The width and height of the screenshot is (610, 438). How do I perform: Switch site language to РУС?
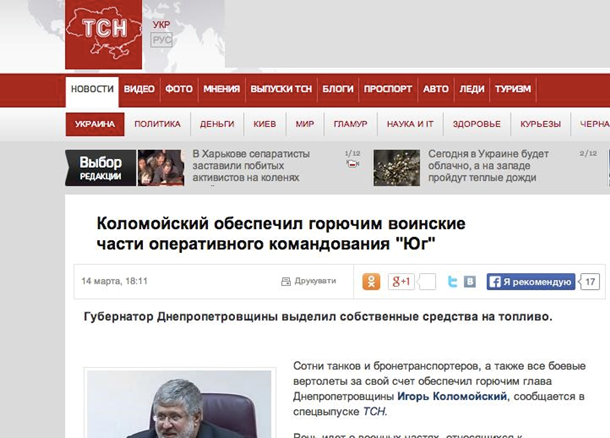click(161, 40)
